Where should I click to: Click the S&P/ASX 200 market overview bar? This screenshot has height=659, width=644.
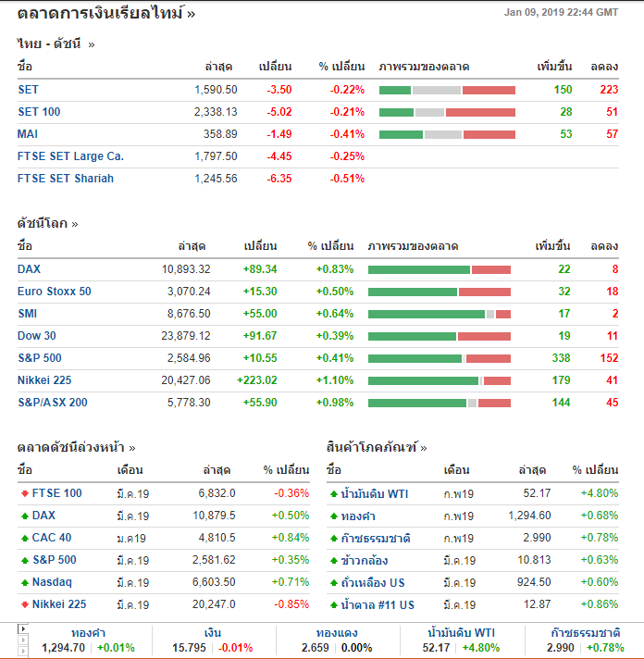(440, 403)
